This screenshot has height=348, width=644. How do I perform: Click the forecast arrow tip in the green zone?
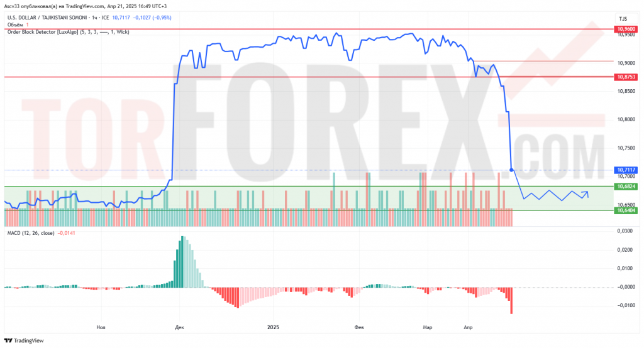coord(588,192)
